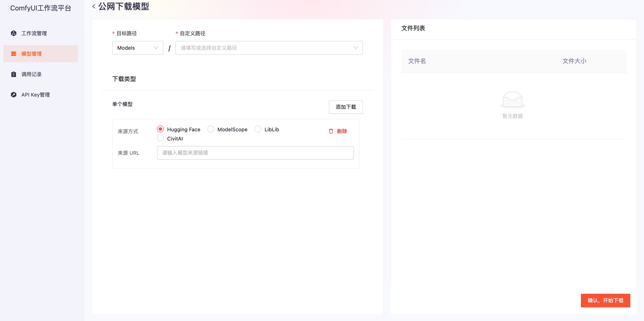Click the back arrow beside page title

pyautogui.click(x=94, y=6)
